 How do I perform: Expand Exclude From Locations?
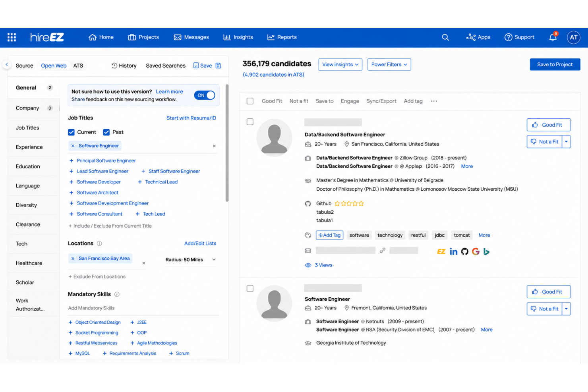click(97, 277)
